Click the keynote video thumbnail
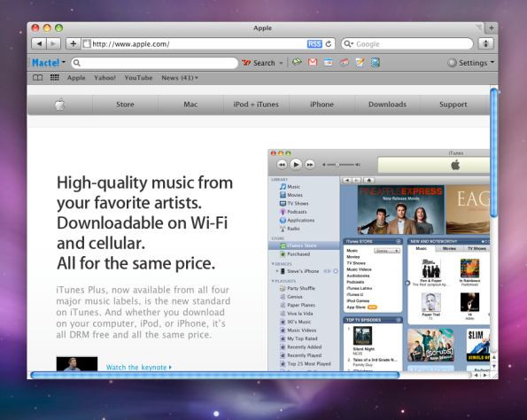The image size is (527, 420). pos(77,364)
